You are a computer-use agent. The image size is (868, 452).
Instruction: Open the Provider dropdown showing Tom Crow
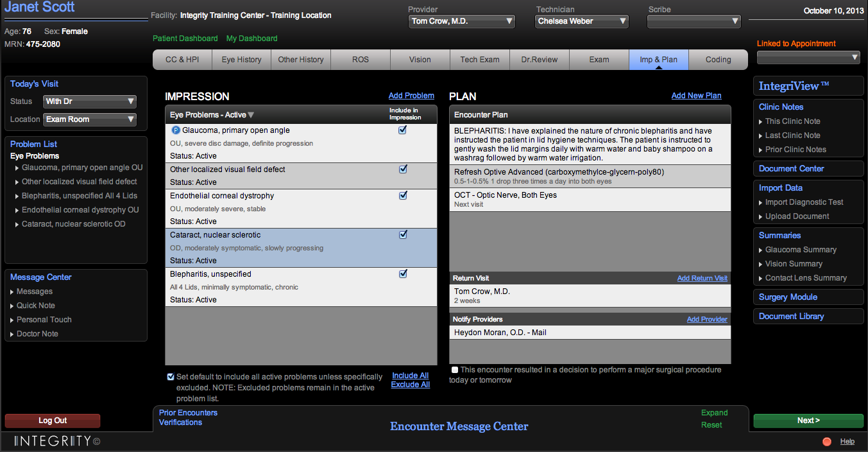tap(462, 21)
